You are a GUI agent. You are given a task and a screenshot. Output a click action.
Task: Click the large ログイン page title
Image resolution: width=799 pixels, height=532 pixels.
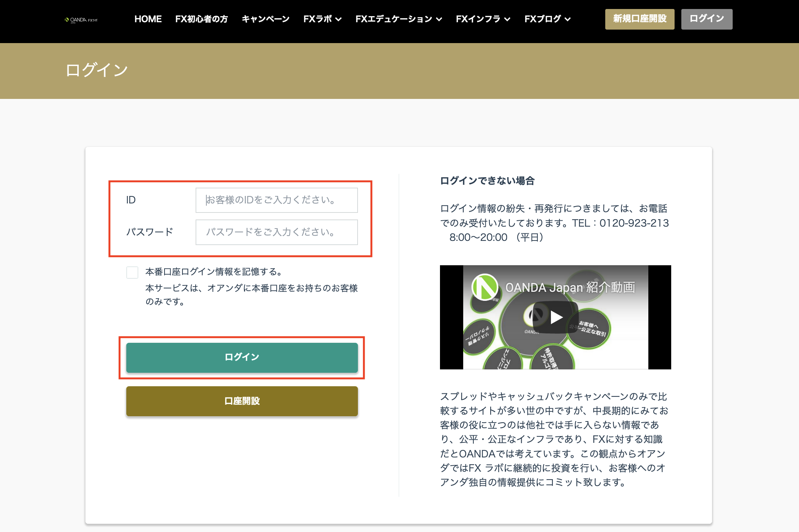point(97,70)
